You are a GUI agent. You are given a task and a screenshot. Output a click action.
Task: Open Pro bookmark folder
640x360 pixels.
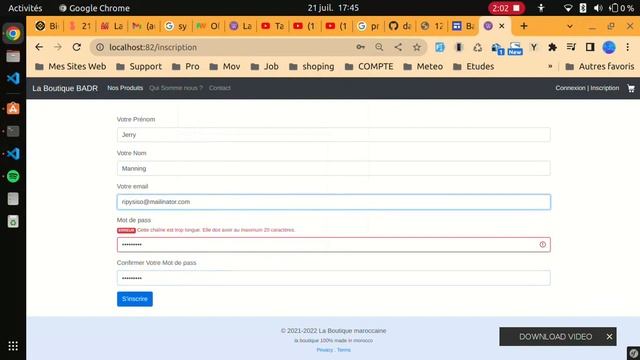[186, 66]
